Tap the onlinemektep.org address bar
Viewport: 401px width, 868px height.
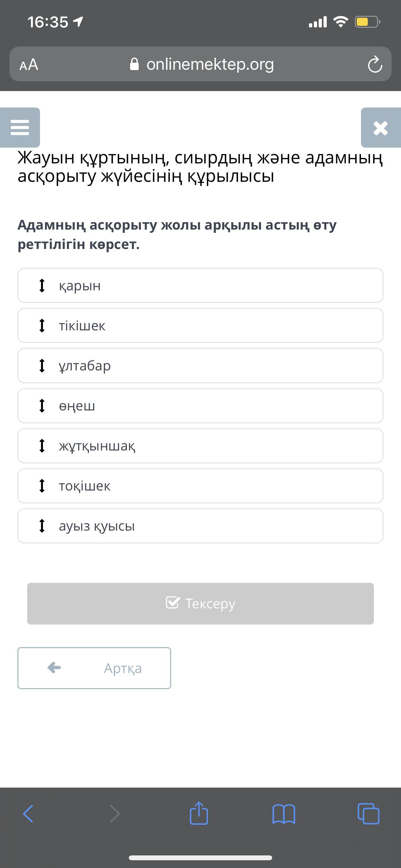[210, 64]
